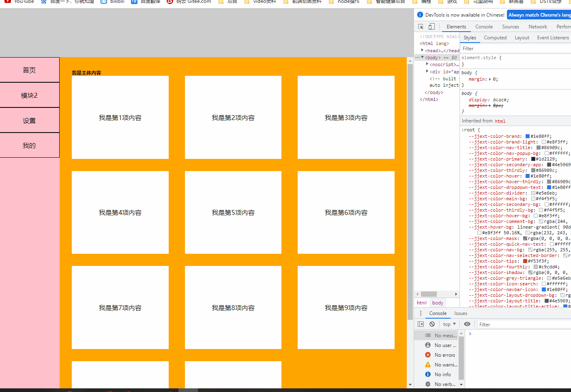Viewport: 571px width, 392px height.
Task: Select the Styles pane tab
Action: point(470,38)
